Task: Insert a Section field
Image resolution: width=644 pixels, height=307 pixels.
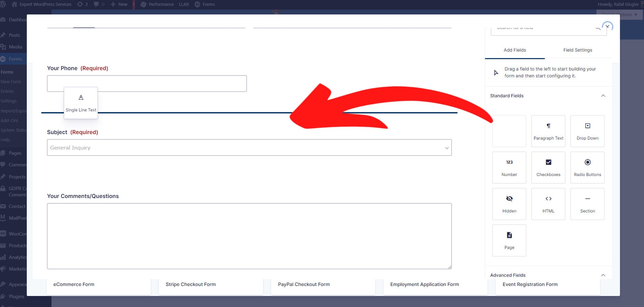Action: tap(587, 204)
